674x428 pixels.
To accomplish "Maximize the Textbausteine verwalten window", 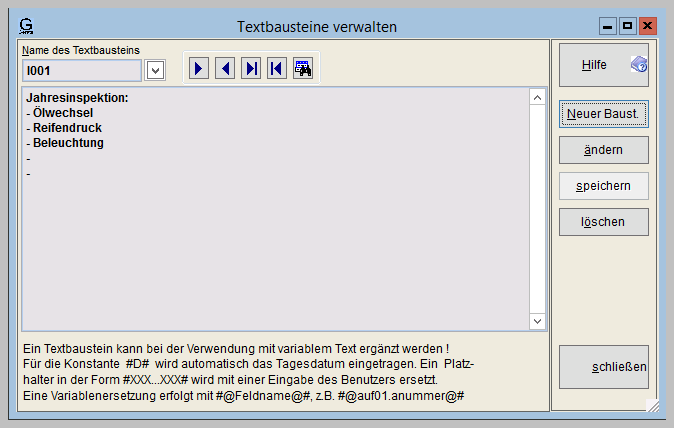I will pyautogui.click(x=627, y=25).
